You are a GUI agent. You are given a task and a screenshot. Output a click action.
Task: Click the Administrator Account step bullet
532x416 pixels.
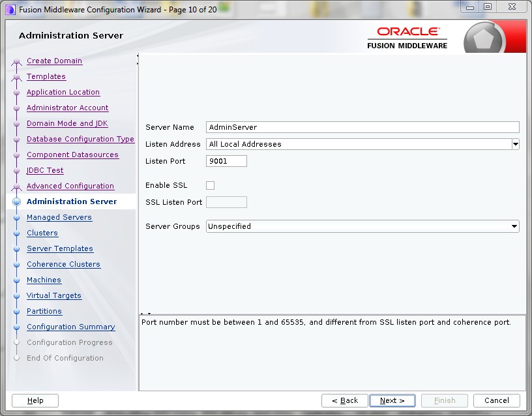coord(16,108)
